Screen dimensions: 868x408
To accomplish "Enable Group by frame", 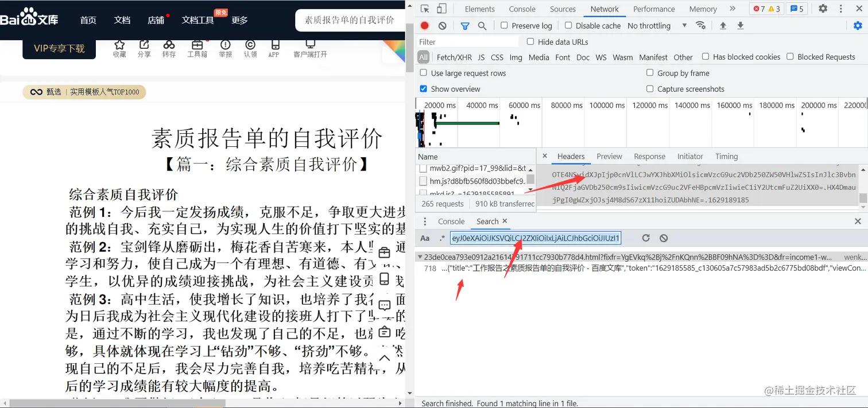I will tap(650, 72).
